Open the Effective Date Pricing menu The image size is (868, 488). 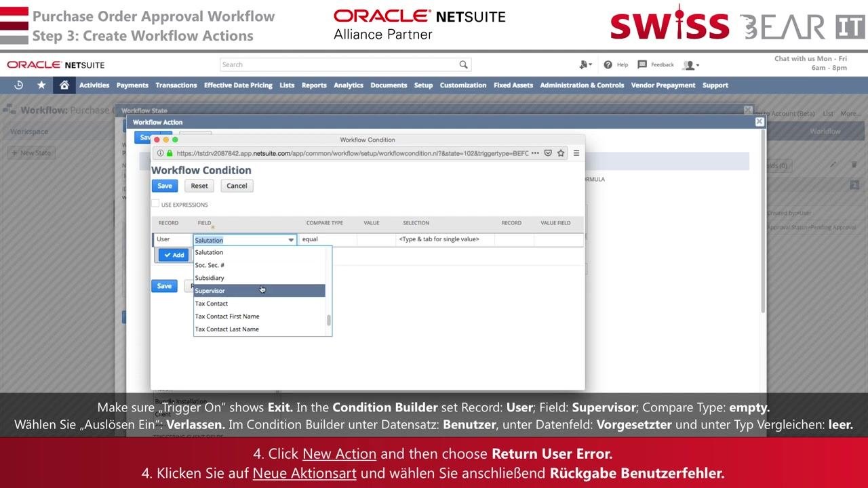[x=238, y=85]
